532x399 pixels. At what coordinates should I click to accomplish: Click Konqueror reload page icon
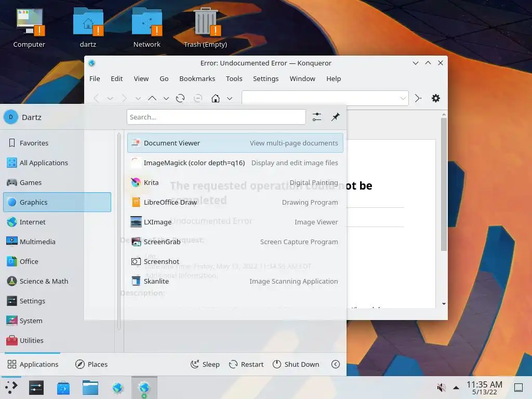pyautogui.click(x=180, y=98)
